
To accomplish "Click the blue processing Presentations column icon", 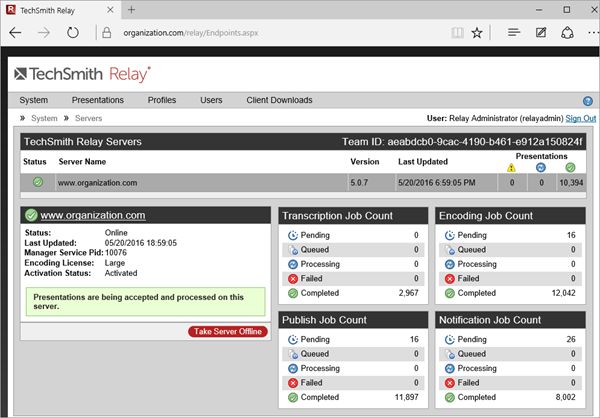I will 541,168.
